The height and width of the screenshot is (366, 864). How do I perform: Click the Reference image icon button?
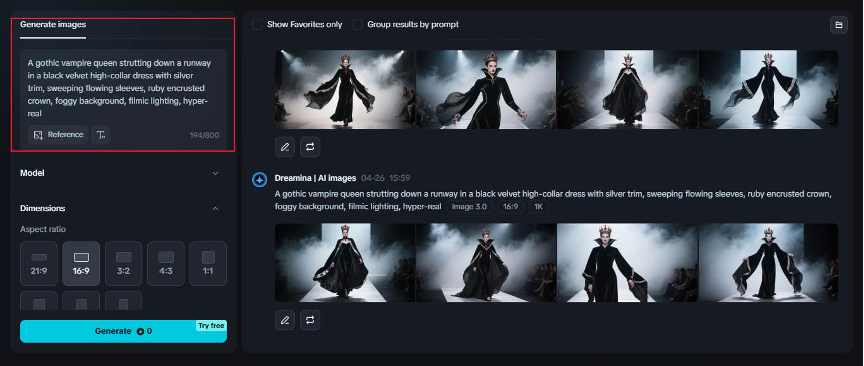pyautogui.click(x=58, y=134)
